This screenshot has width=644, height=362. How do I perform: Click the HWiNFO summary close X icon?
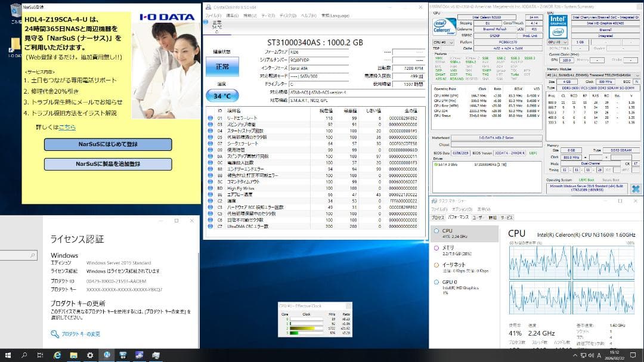pyautogui.click(x=636, y=188)
